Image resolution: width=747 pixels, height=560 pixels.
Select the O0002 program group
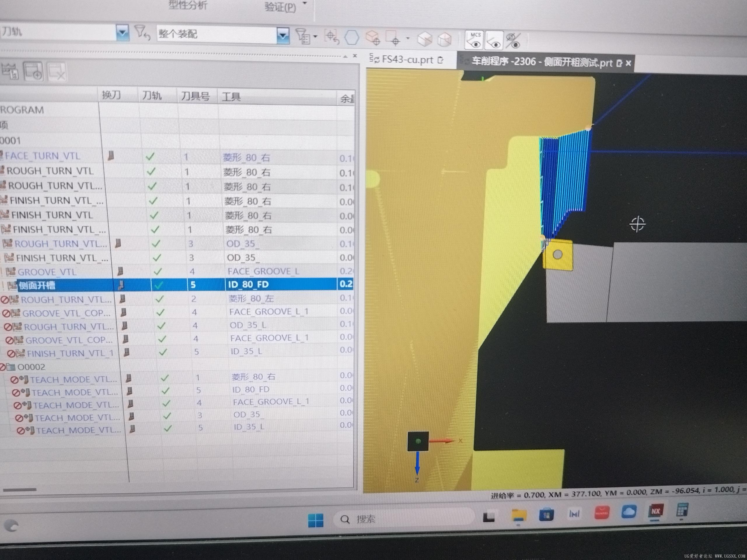[x=31, y=367]
